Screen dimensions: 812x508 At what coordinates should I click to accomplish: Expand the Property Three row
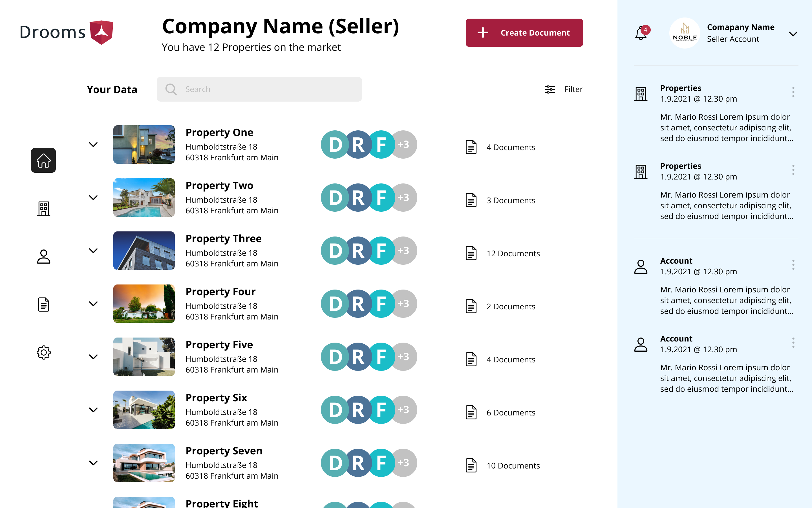click(x=93, y=251)
